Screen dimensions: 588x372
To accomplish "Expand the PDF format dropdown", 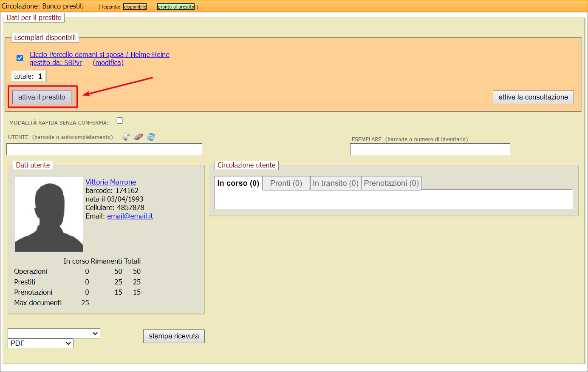I will 40,343.
